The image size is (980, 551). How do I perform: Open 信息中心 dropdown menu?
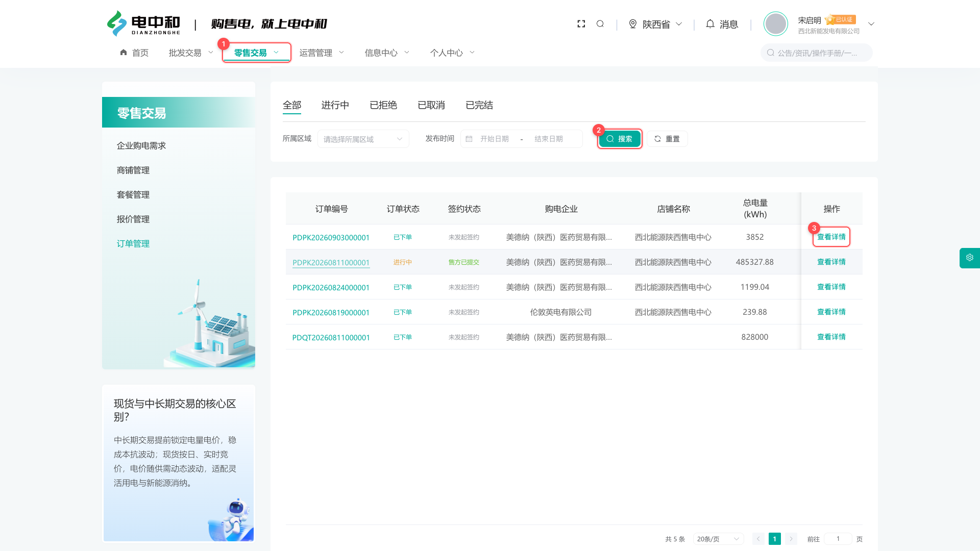tap(387, 53)
